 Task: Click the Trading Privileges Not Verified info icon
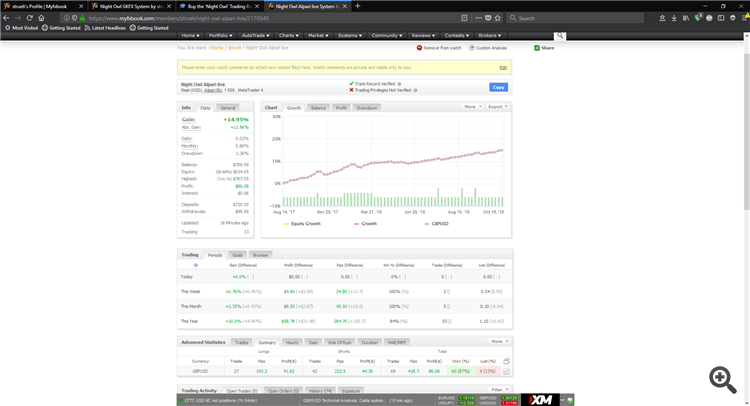[x=415, y=90]
